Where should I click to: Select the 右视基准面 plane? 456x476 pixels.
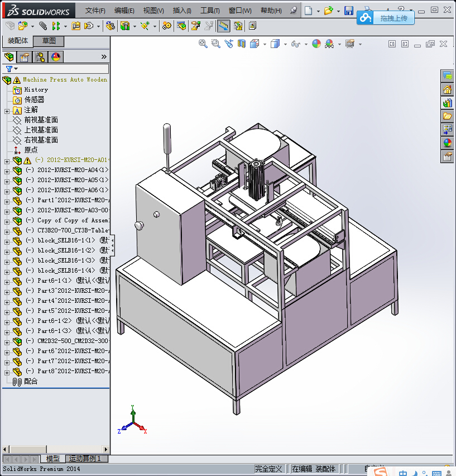(x=41, y=140)
